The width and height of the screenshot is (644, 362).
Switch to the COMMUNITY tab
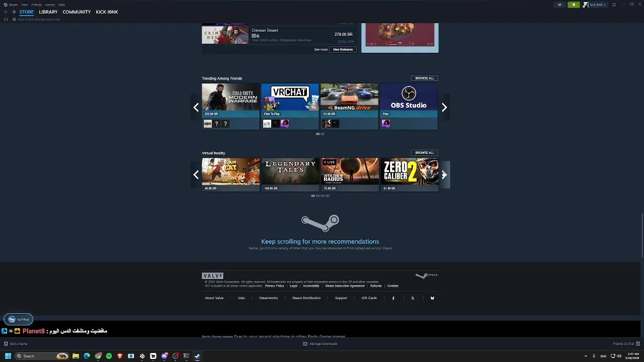76,12
